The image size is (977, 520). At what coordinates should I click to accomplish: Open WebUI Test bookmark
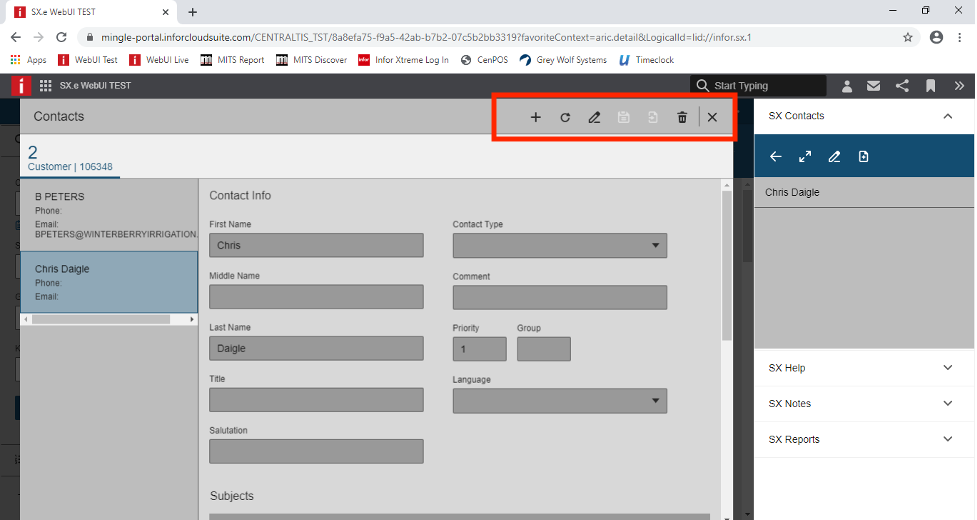[87, 60]
